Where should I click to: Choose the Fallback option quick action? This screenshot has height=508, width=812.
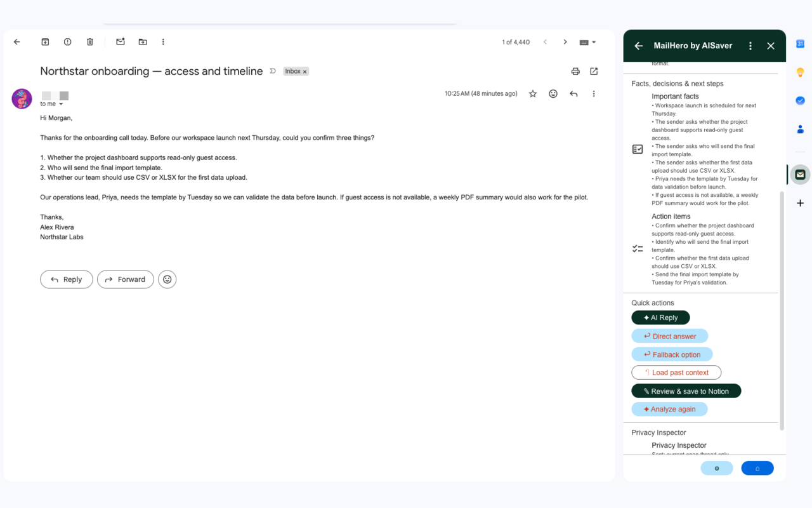(672, 354)
